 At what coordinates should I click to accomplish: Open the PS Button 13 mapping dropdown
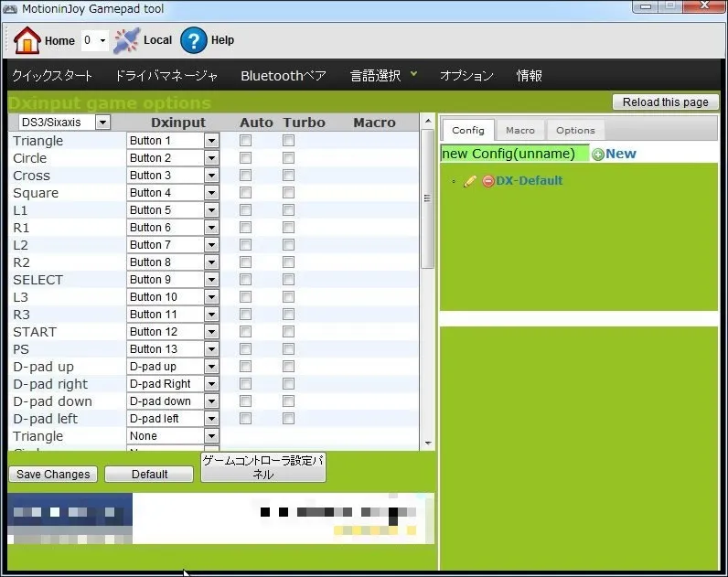[173, 349]
